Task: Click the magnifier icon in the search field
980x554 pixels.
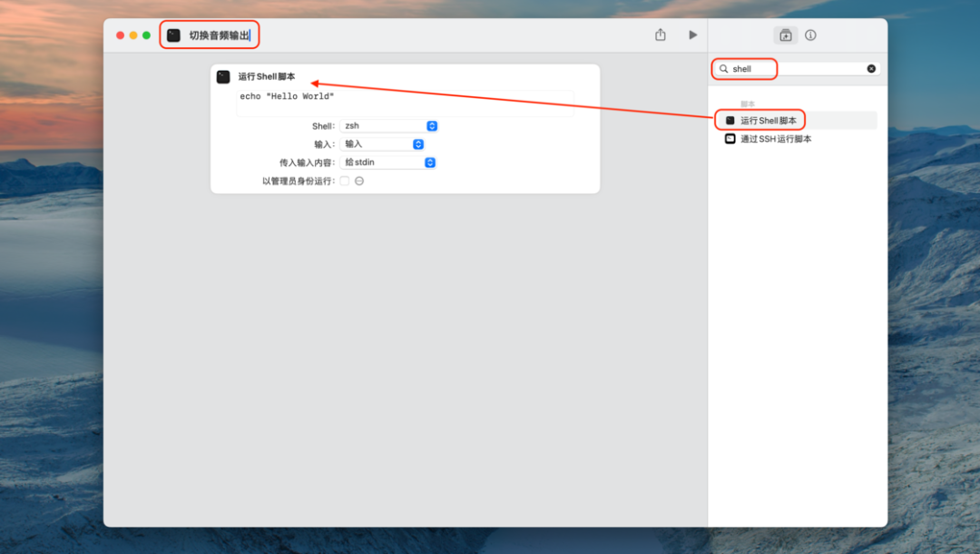Action: pyautogui.click(x=724, y=69)
